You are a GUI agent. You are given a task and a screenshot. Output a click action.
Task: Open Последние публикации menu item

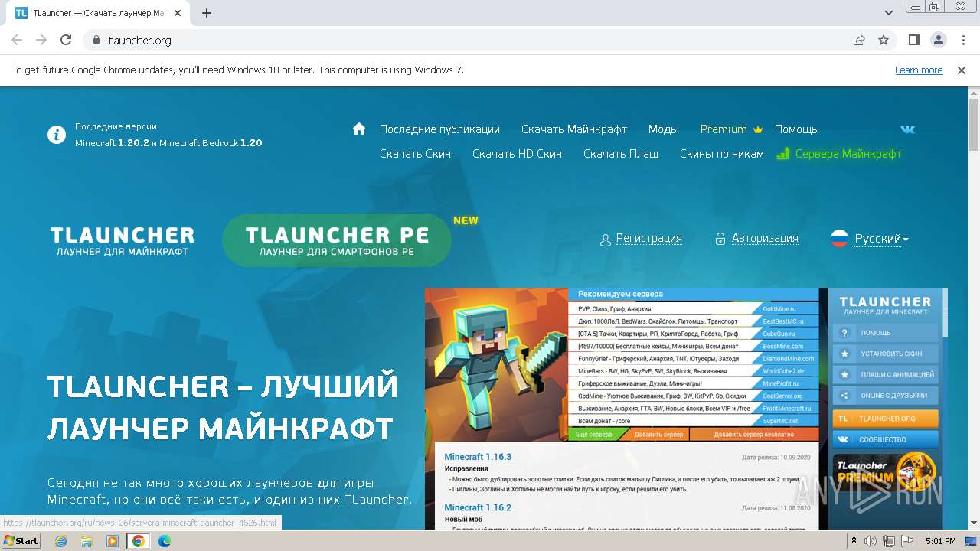coord(439,129)
